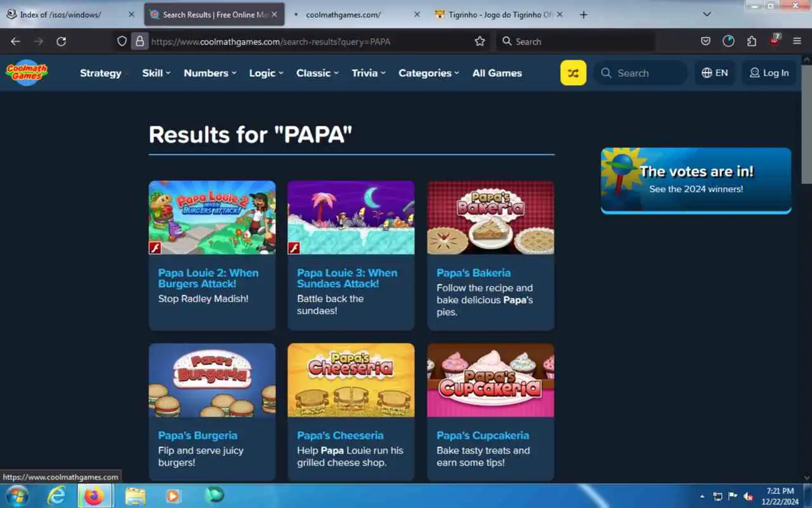The height and width of the screenshot is (508, 812).
Task: Open the list all tabs chevron
Action: coord(707,14)
